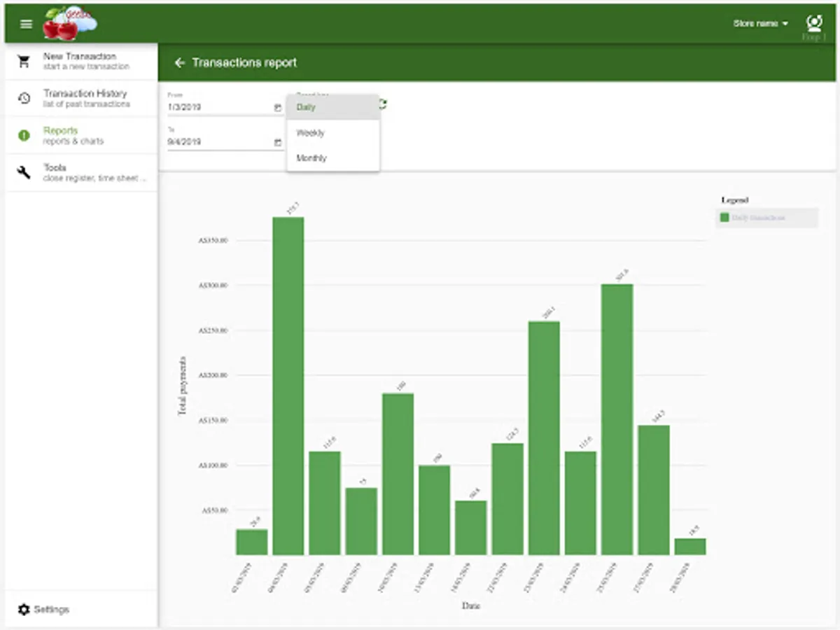This screenshot has height=630, width=840.
Task: Click the A$200.00 axis value
Action: click(x=213, y=375)
